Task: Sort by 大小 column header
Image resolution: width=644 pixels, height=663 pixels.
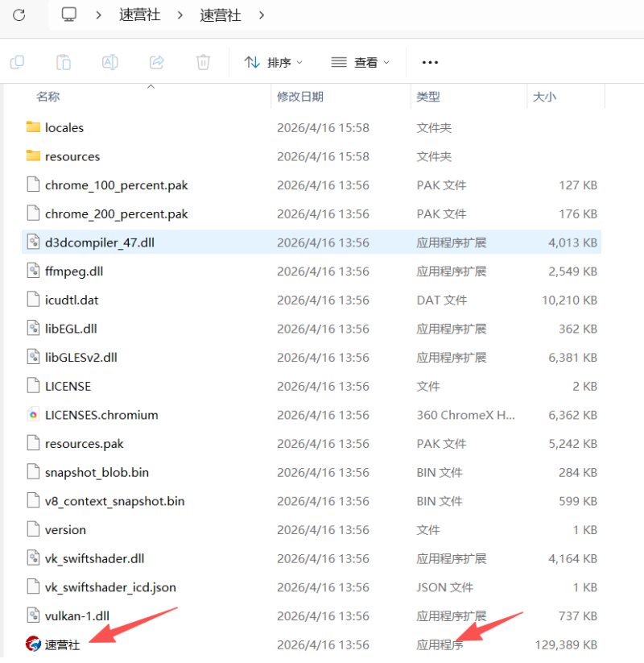Action: 544,97
